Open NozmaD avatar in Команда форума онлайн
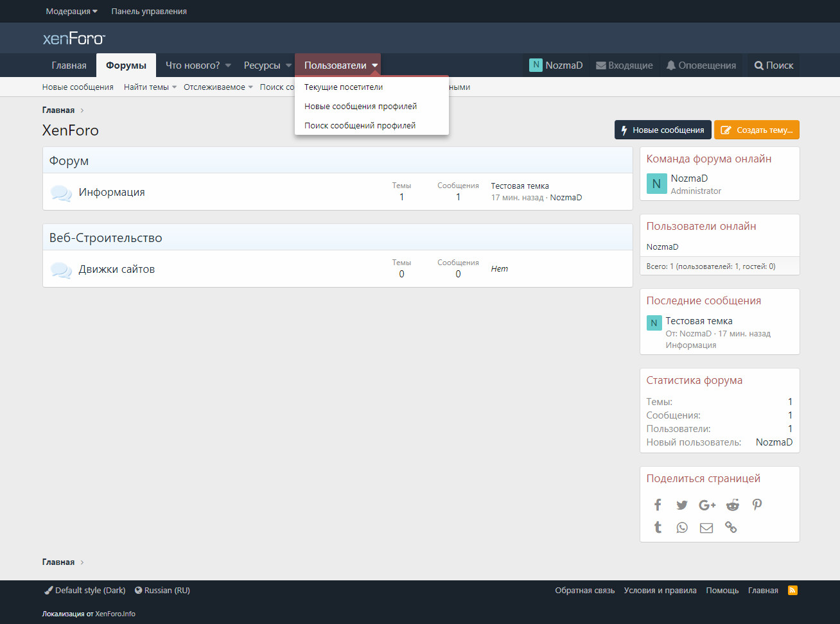840x624 pixels. (x=656, y=184)
